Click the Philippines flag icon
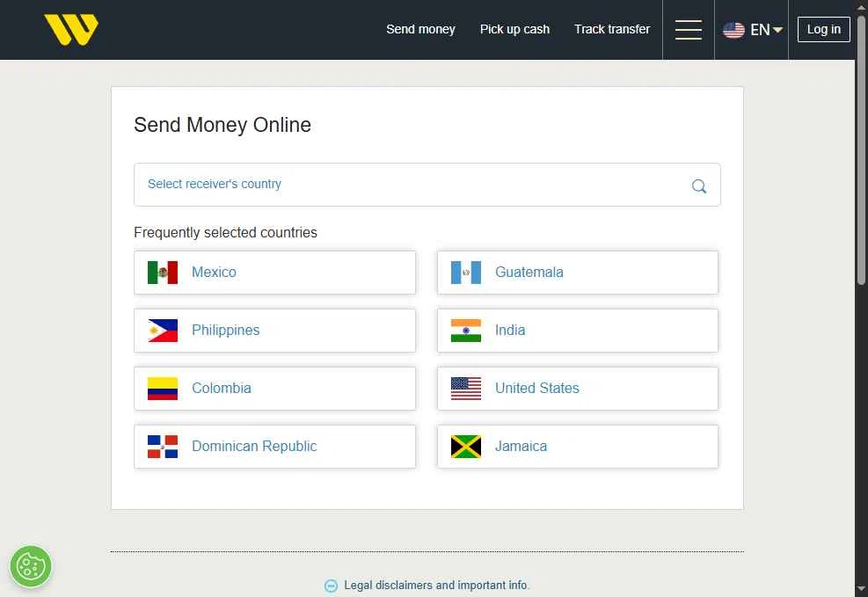The image size is (868, 597). (x=163, y=331)
